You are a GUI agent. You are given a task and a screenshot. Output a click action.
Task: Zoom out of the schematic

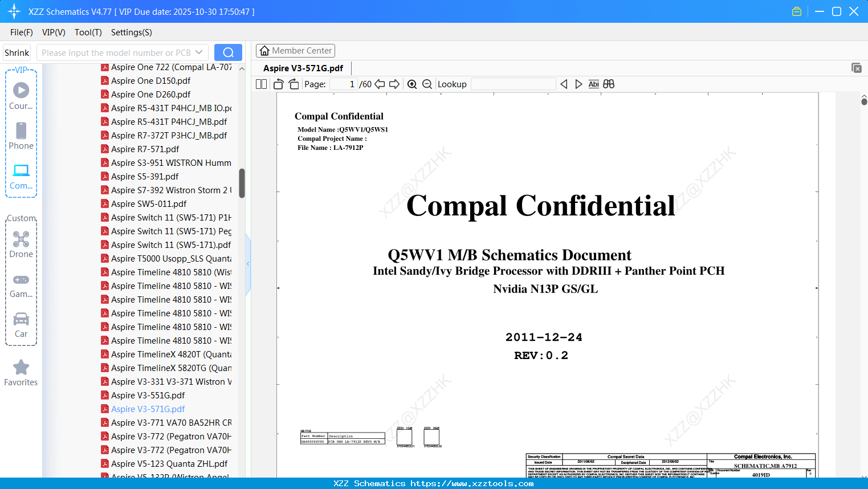click(x=427, y=84)
